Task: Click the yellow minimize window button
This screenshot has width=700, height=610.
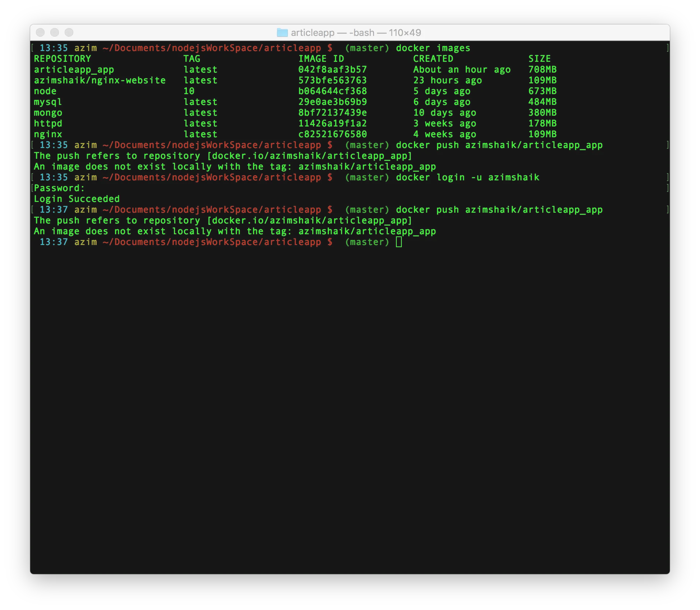Action: coord(55,33)
